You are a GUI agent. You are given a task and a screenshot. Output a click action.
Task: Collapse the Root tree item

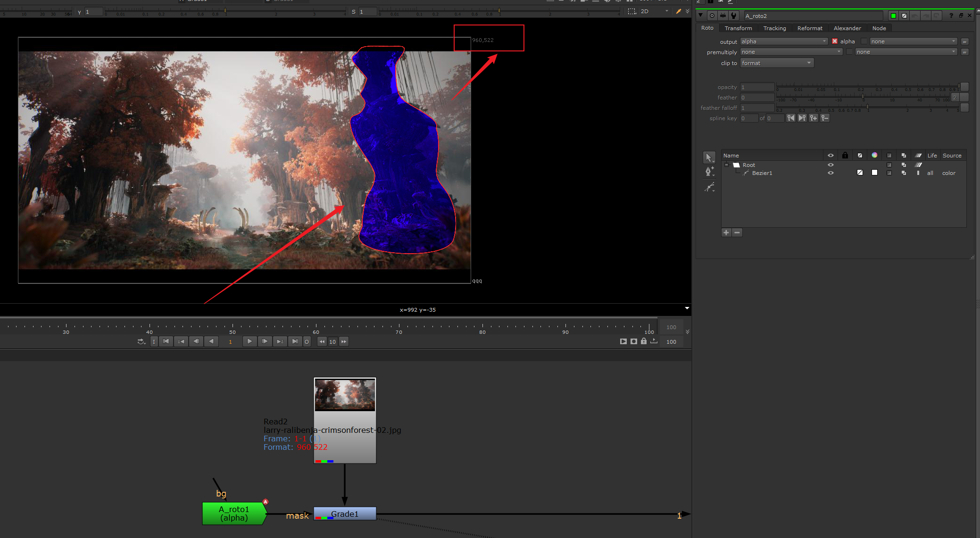point(726,165)
